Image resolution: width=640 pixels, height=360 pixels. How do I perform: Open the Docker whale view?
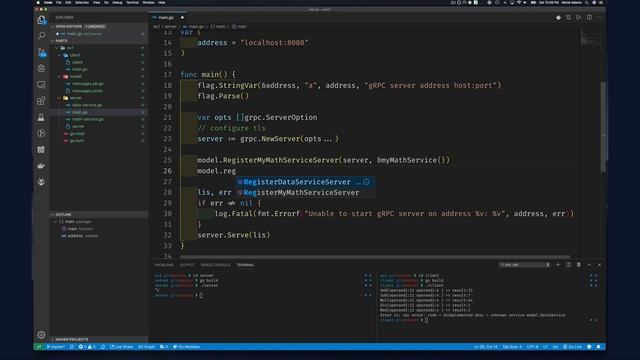[x=41, y=166]
